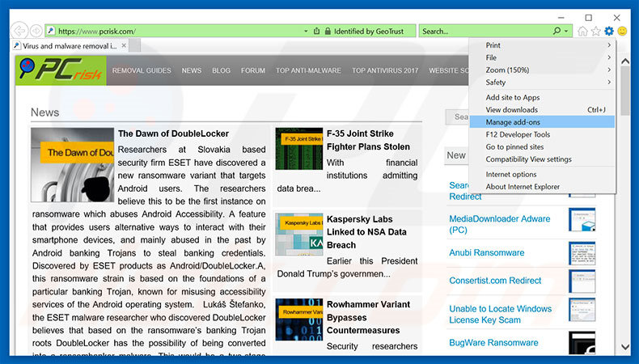This screenshot has width=639, height=364.
Task: Click the browser Forward arrow button
Action: pos(36,31)
